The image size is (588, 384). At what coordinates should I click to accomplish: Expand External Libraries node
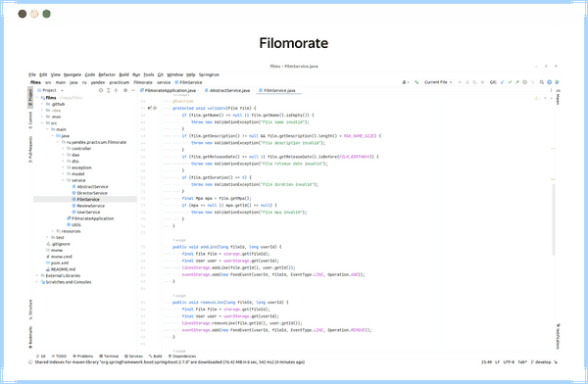tap(37, 275)
